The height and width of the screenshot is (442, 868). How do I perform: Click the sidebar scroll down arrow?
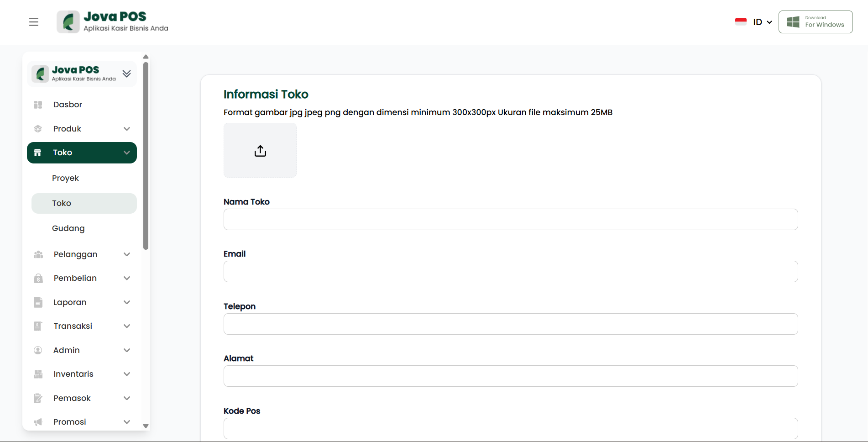(x=146, y=426)
